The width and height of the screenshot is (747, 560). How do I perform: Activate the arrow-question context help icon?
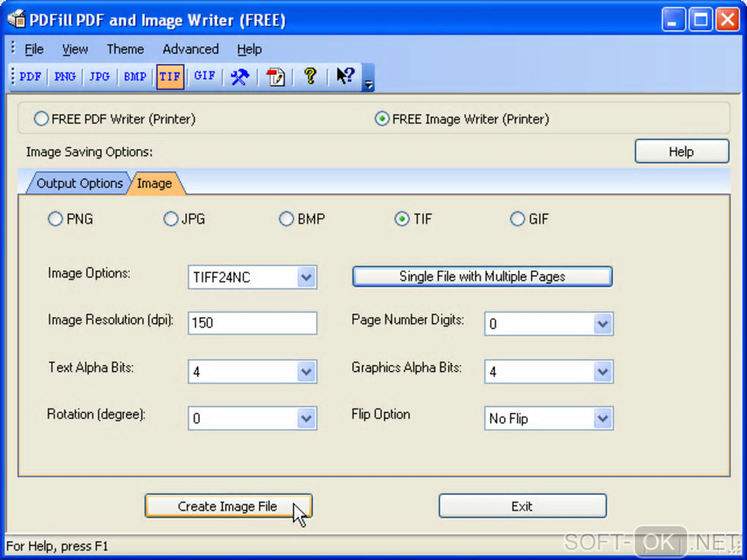[346, 77]
